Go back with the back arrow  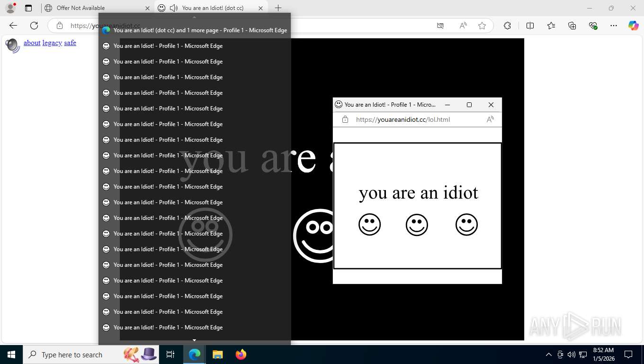tap(13, 26)
